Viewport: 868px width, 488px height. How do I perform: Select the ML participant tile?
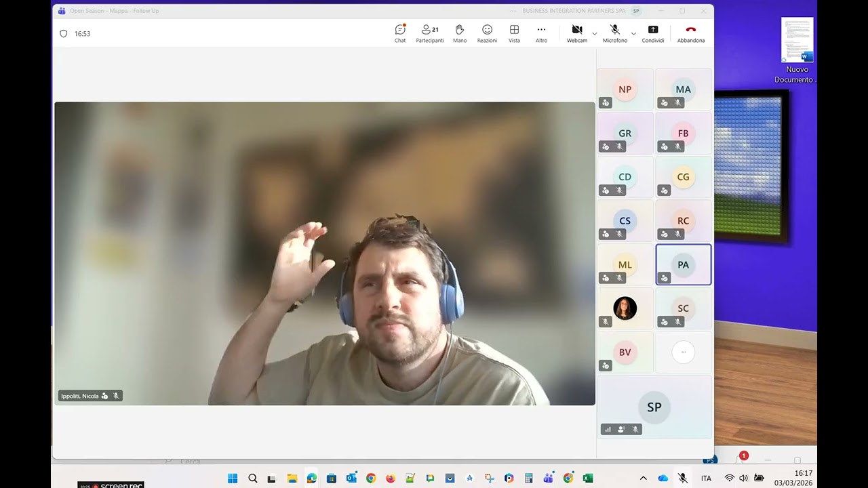pyautogui.click(x=625, y=264)
